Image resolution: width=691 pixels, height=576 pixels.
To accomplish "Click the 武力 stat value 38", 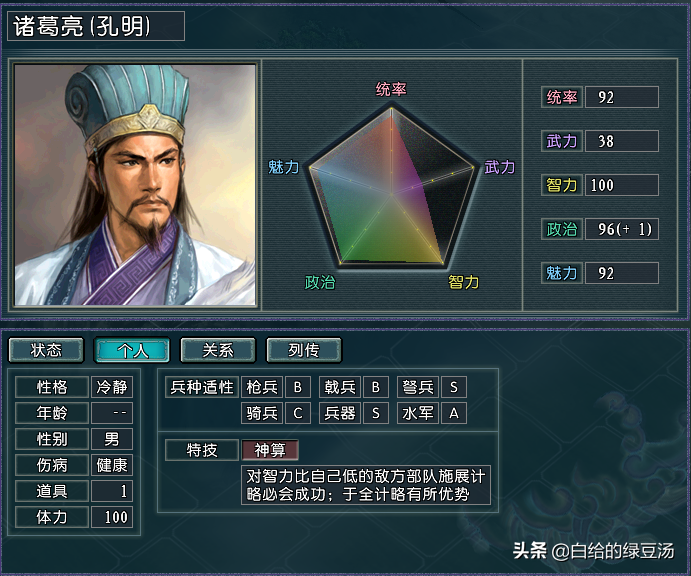I will point(621,141).
